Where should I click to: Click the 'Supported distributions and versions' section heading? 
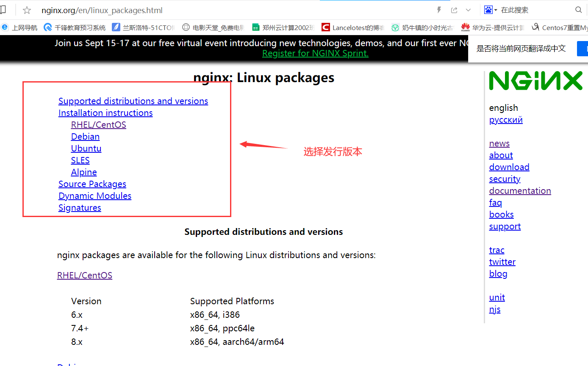coord(263,232)
